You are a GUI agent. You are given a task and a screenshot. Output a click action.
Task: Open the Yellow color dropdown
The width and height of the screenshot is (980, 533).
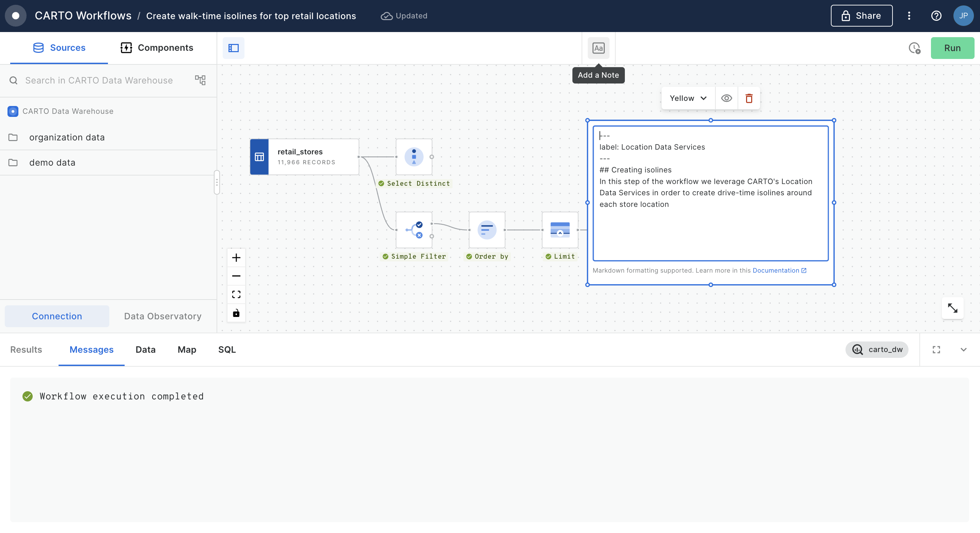tap(688, 98)
